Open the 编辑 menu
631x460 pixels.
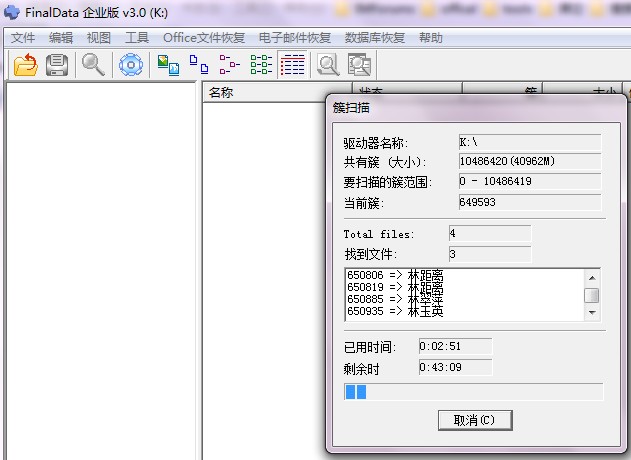(x=61, y=38)
